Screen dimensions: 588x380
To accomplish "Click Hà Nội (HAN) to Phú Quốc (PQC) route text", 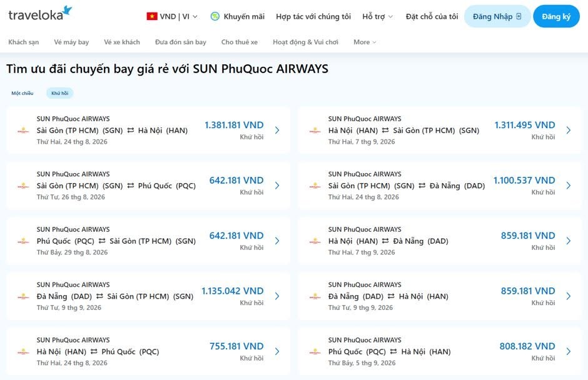I will tap(98, 351).
